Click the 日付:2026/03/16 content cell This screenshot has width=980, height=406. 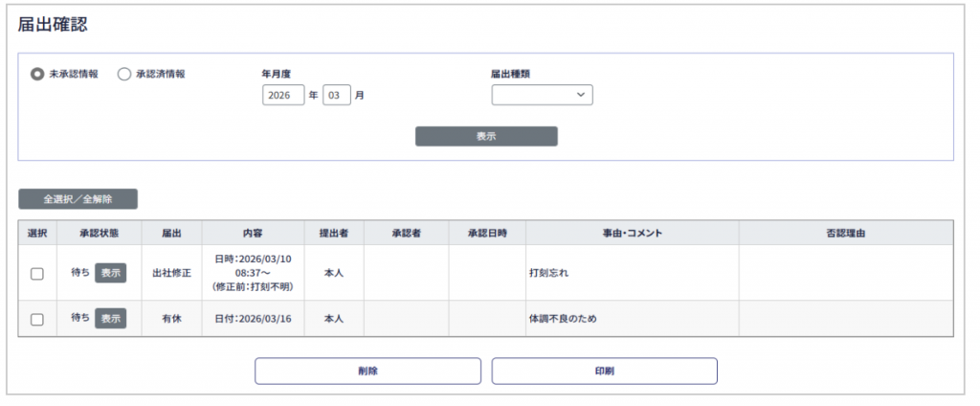pyautogui.click(x=253, y=319)
